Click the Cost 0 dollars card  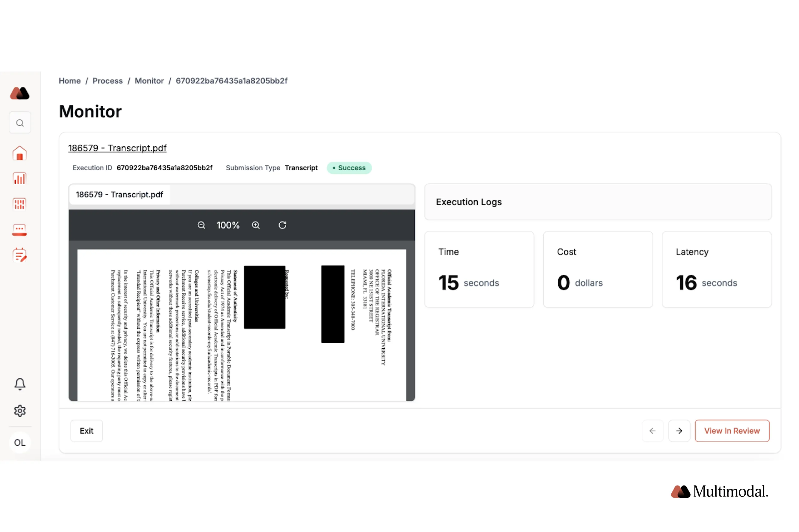coord(598,269)
